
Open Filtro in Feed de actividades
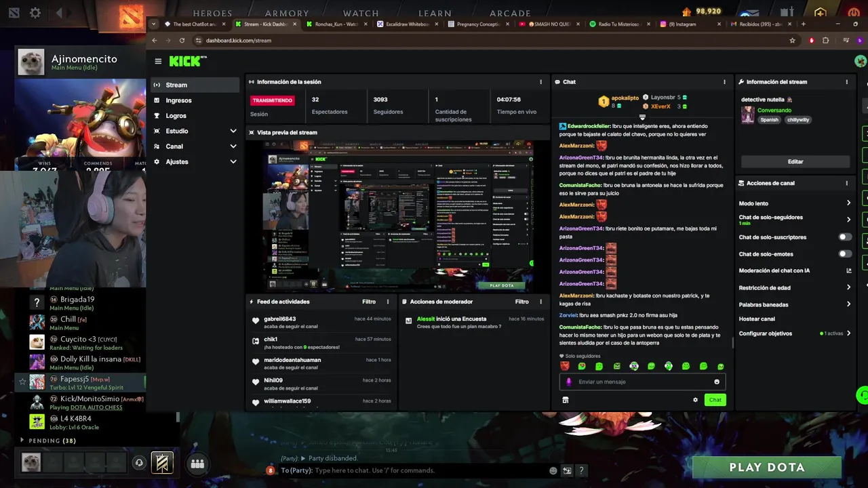pyautogui.click(x=369, y=302)
